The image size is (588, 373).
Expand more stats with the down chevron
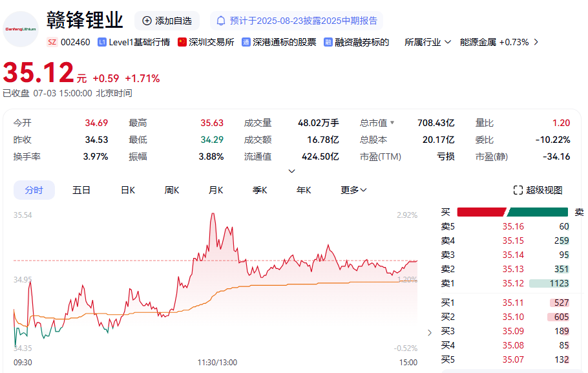click(291, 171)
